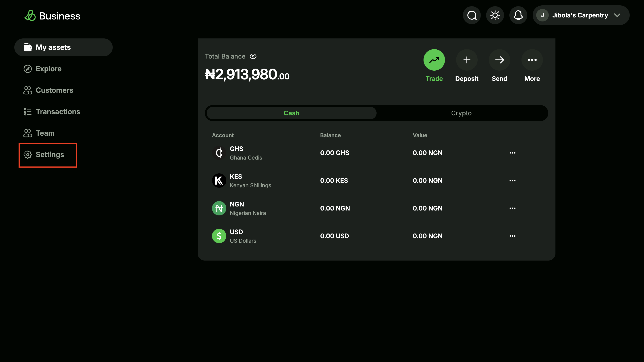Image resolution: width=644 pixels, height=362 pixels.
Task: Click the Send arrow icon
Action: (x=499, y=60)
